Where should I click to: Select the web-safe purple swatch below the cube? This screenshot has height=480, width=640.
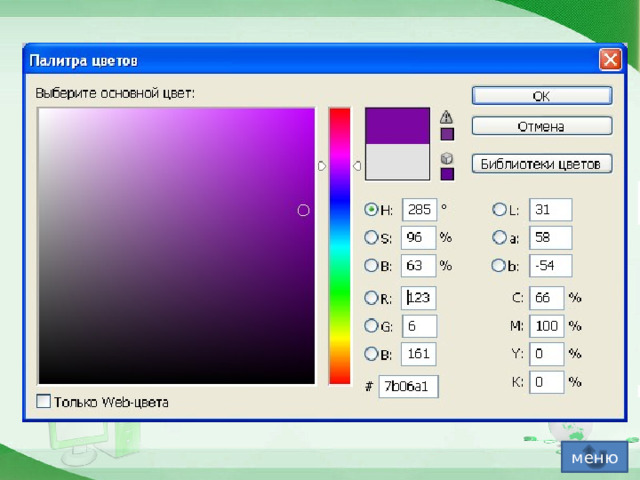(x=447, y=174)
